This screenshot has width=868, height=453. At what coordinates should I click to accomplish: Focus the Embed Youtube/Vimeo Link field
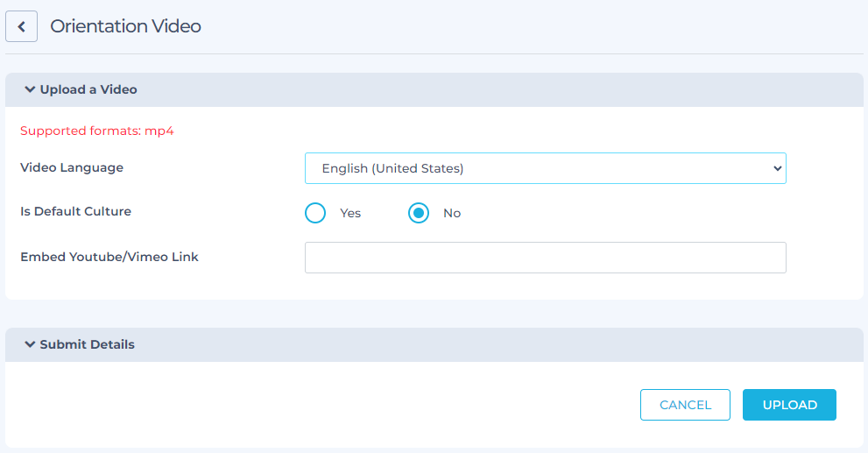tap(546, 258)
